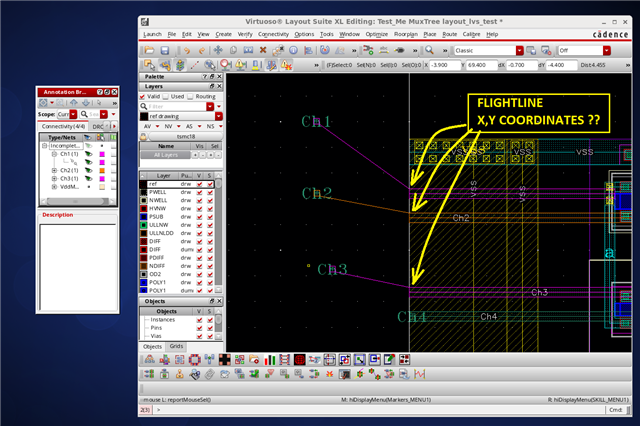This screenshot has width=640, height=426.
Task: Click the up arrow in Annotation Browser
Action: 73,103
